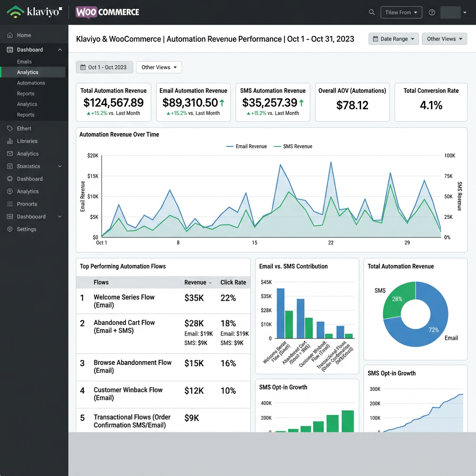Open Overall AOV (Automations) card
The image size is (476, 476).
(352, 102)
